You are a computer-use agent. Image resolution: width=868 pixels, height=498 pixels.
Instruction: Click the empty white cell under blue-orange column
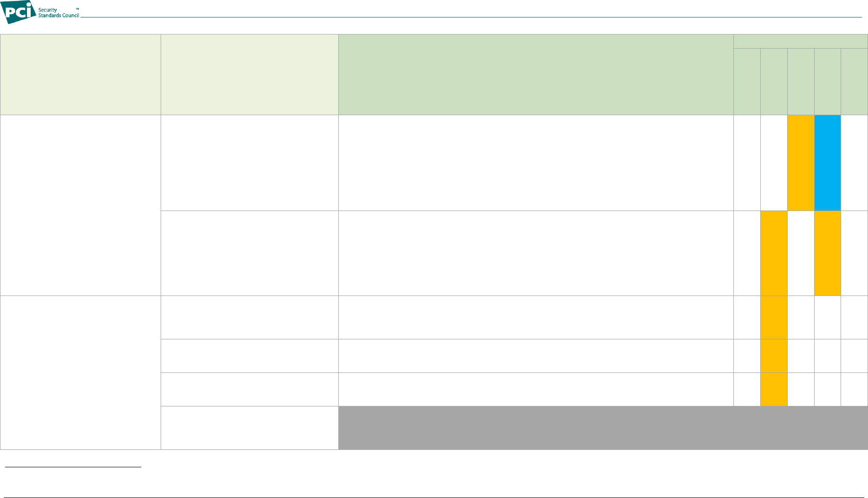pyautogui.click(x=827, y=317)
